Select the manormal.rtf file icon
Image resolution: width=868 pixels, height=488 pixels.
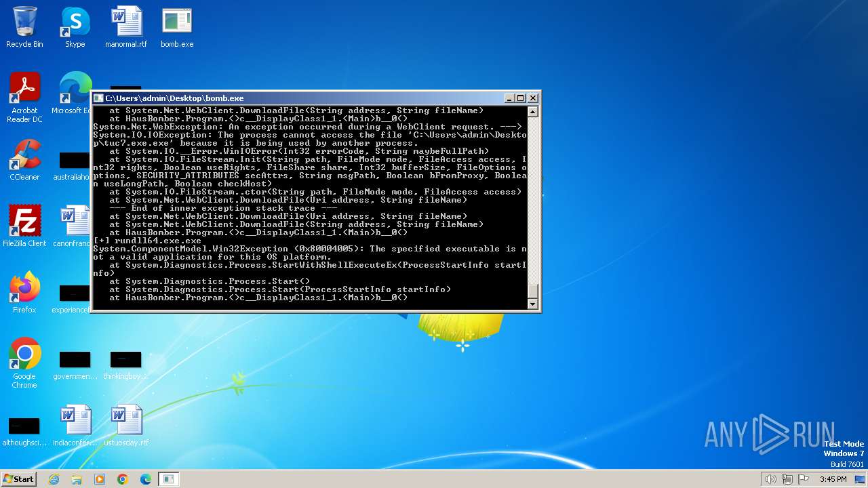[126, 27]
